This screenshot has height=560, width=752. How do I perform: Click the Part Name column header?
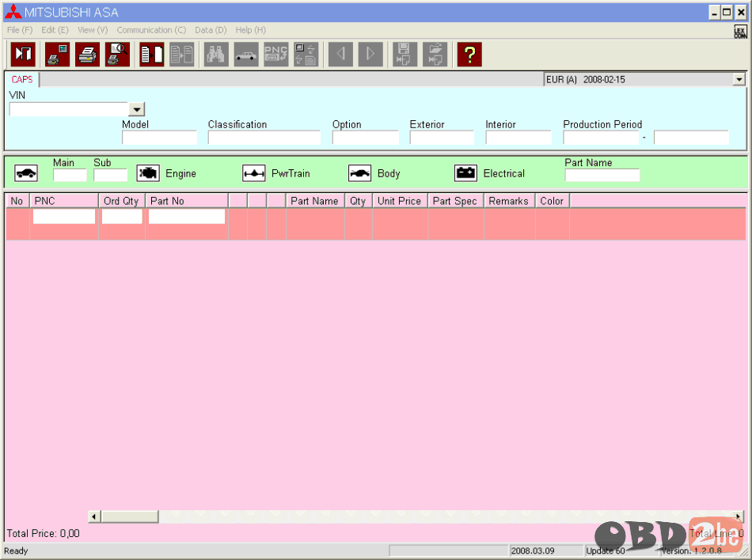point(315,201)
